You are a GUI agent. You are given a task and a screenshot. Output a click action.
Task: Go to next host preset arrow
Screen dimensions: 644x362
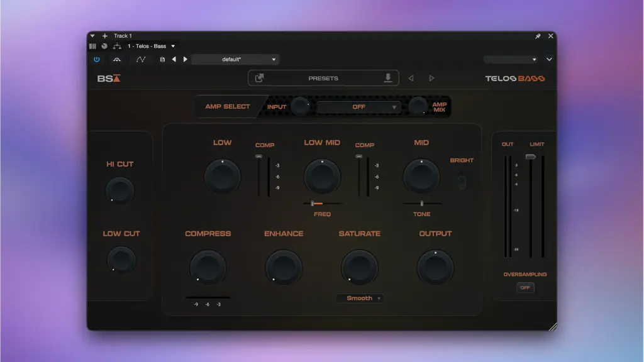(x=186, y=59)
